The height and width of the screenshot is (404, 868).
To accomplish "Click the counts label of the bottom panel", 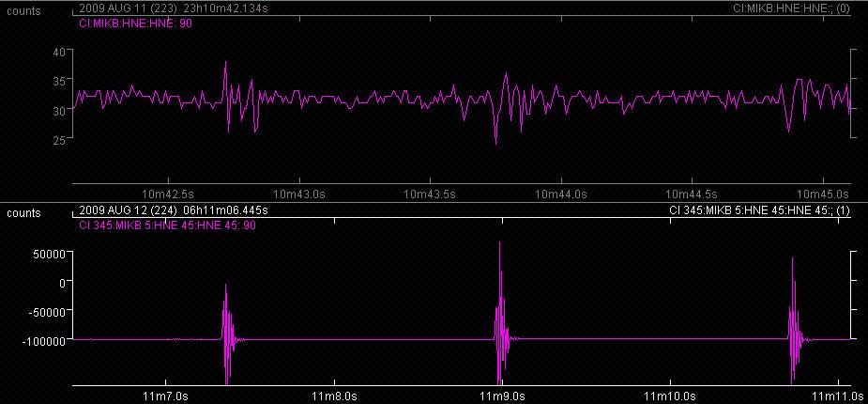I will point(23,213).
